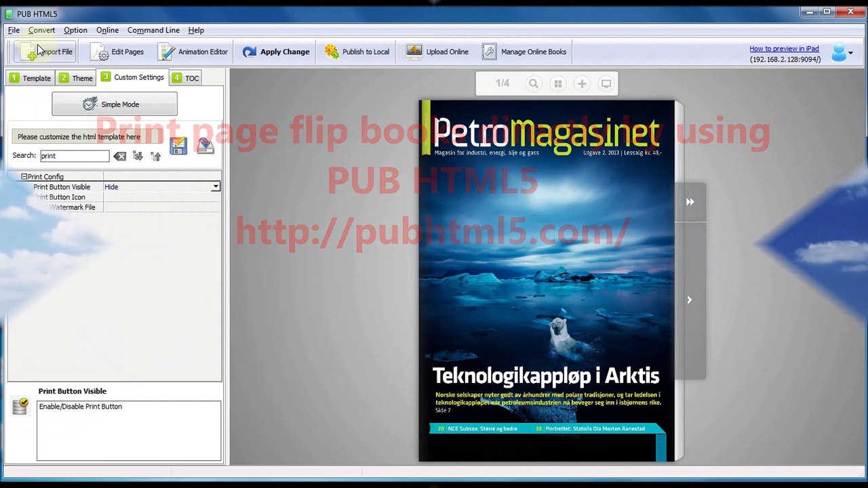
Task: Click the expand all settings icon
Action: point(138,156)
